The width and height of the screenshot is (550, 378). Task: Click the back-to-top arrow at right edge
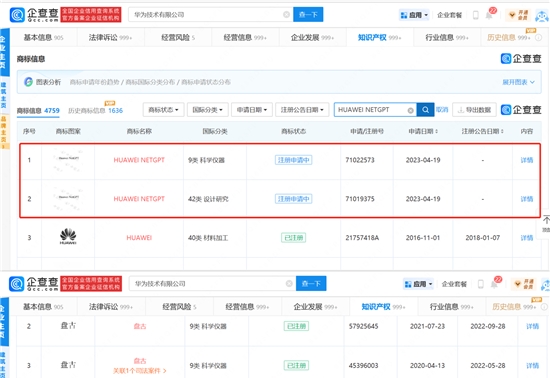(x=546, y=220)
